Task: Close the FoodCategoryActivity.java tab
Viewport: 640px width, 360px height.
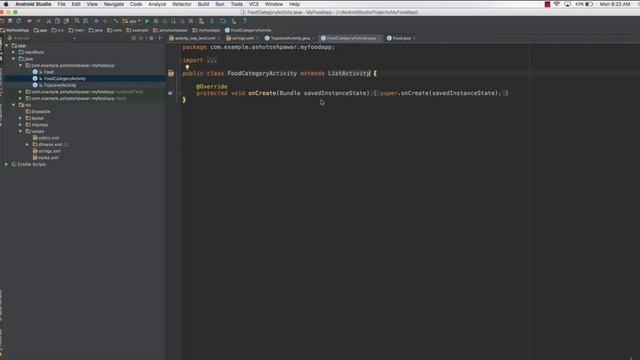Action: point(380,38)
